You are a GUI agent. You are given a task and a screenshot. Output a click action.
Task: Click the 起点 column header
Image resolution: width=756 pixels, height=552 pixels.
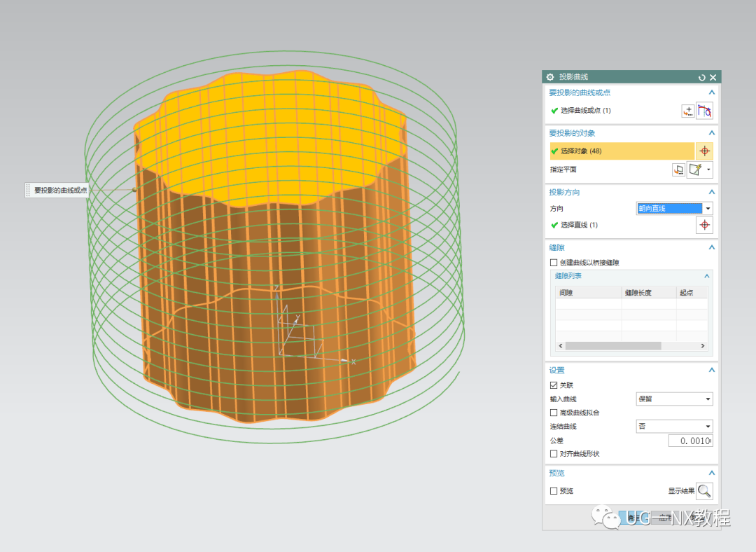coord(692,292)
